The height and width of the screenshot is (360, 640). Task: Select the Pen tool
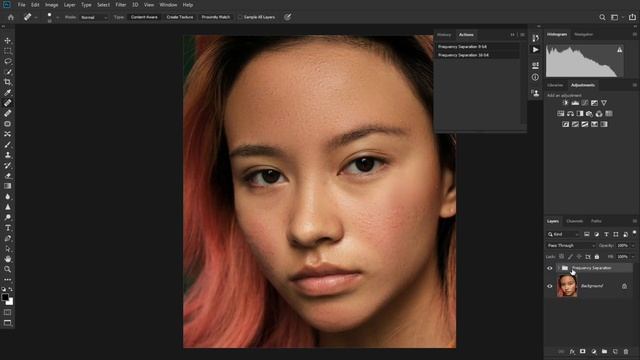point(7,238)
